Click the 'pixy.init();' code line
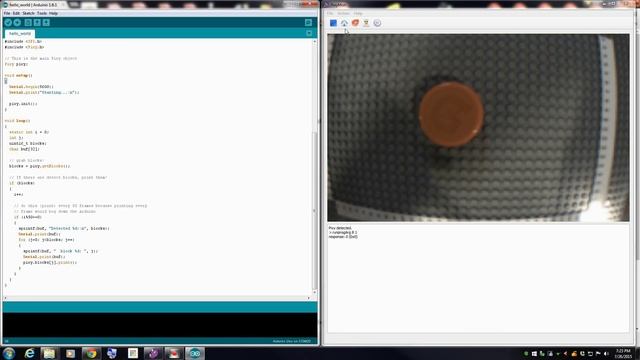Viewport: 640px width, 360px height. 23,104
